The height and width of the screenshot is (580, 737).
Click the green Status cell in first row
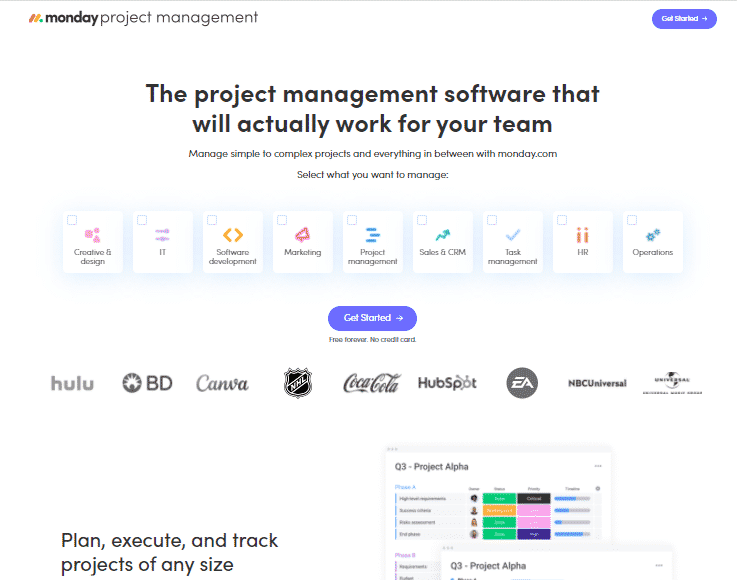coord(498,498)
